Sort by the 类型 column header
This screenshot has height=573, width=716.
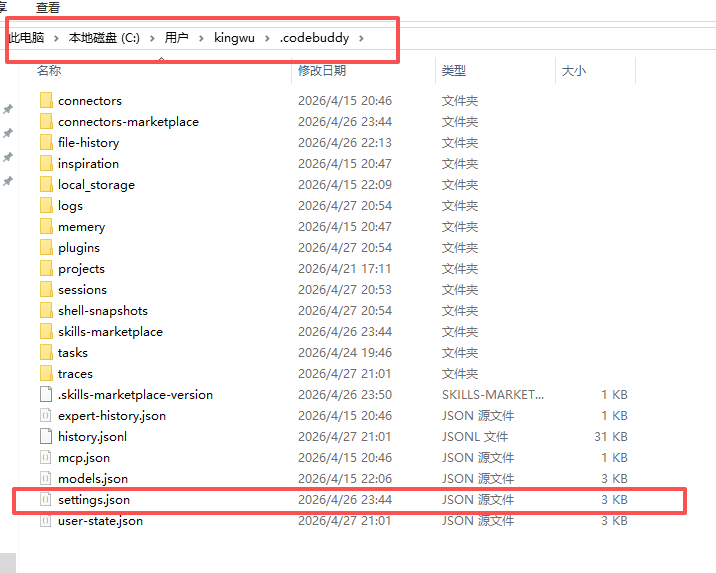454,70
